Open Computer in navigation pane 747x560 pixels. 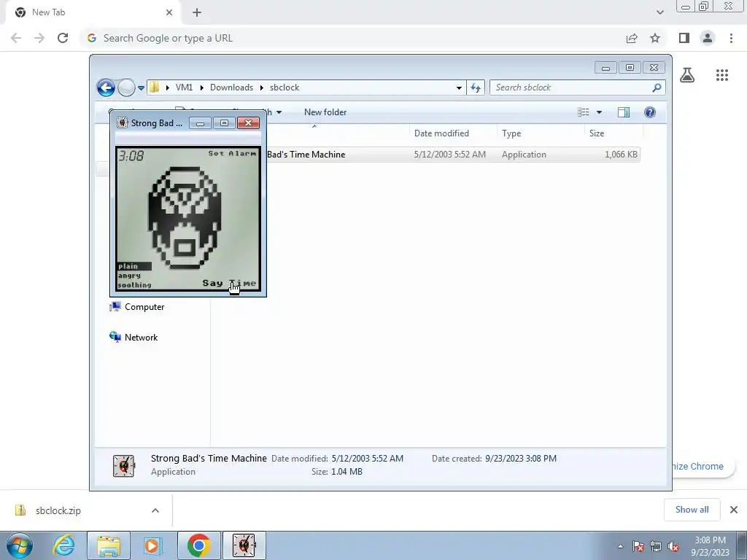(x=144, y=307)
